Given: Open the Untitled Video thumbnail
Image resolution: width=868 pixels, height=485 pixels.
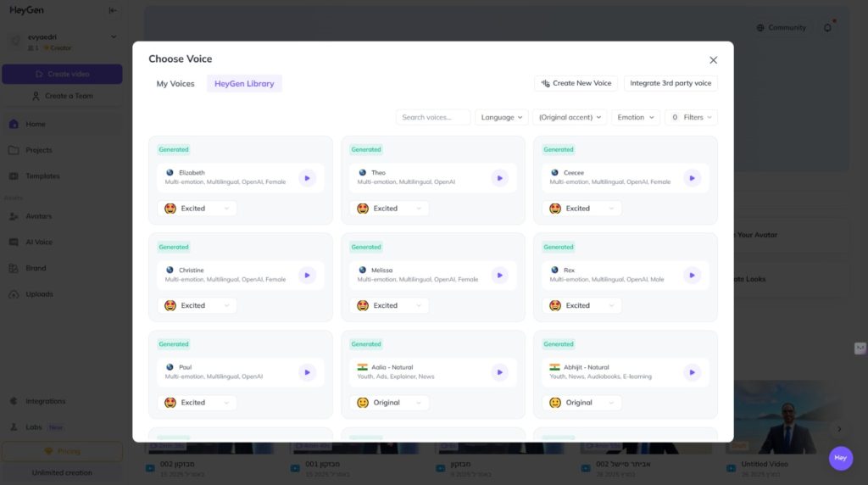Looking at the screenshot, I should point(785,417).
